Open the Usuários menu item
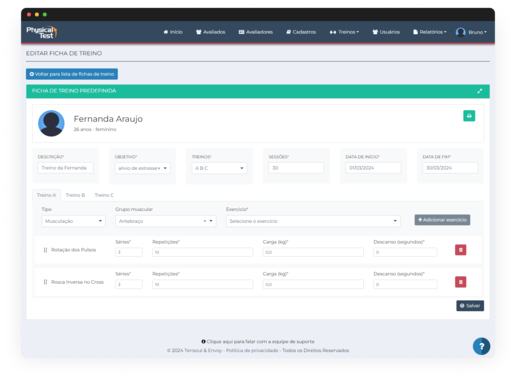This screenshot has width=516, height=379. 386,32
